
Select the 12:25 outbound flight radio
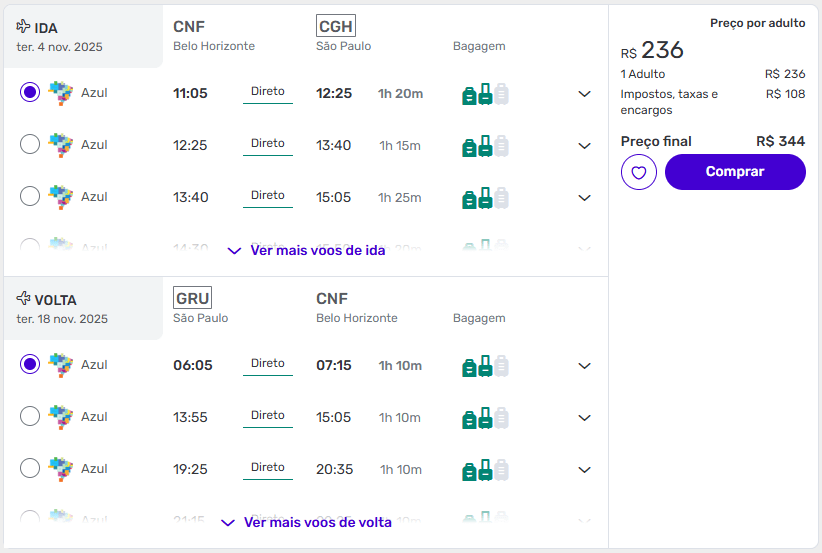pos(30,145)
